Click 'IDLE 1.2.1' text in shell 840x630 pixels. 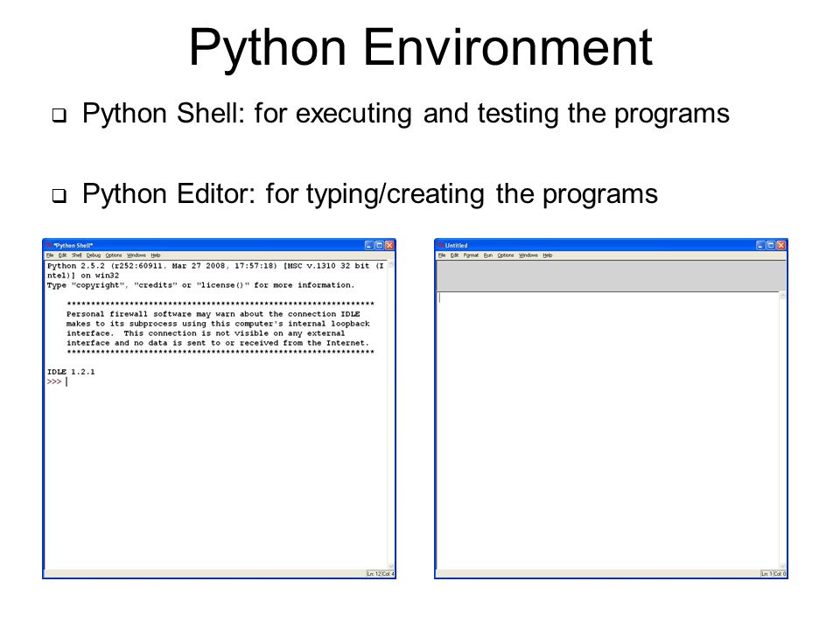click(71, 372)
